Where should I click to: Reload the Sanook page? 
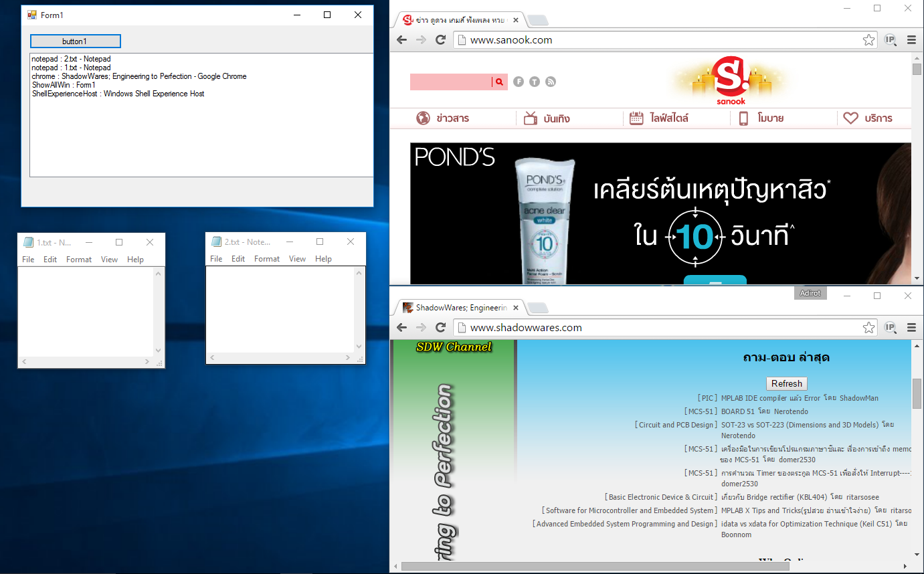point(440,40)
